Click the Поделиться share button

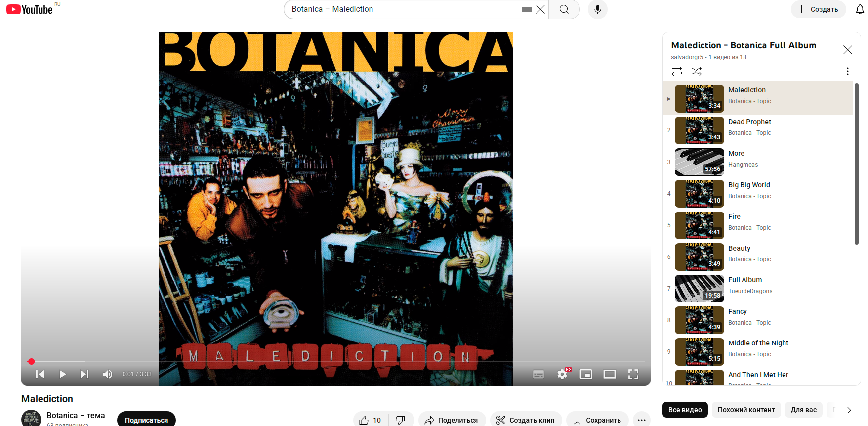point(452,420)
